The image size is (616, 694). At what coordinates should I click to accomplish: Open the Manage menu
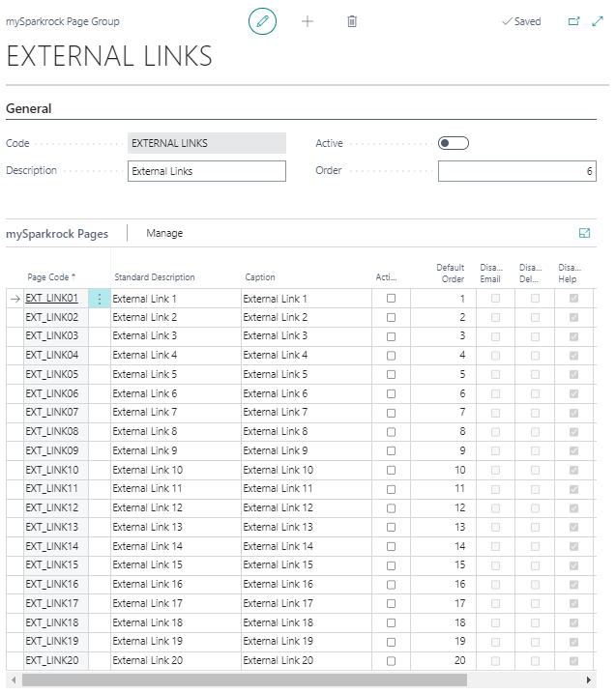click(164, 233)
